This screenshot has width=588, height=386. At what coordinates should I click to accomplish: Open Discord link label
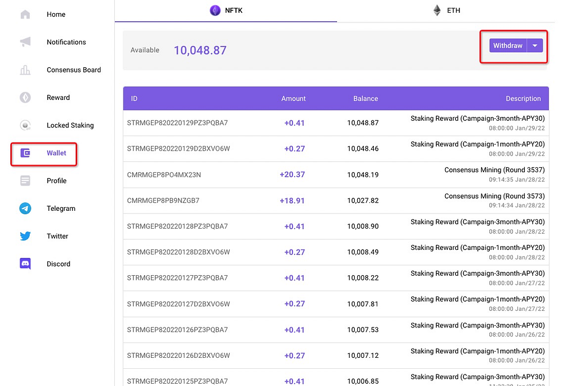pos(59,264)
